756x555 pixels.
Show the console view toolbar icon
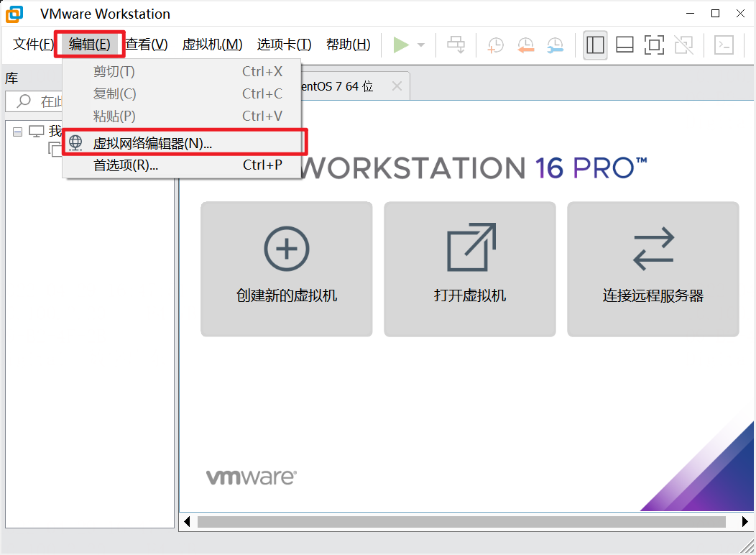[724, 45]
